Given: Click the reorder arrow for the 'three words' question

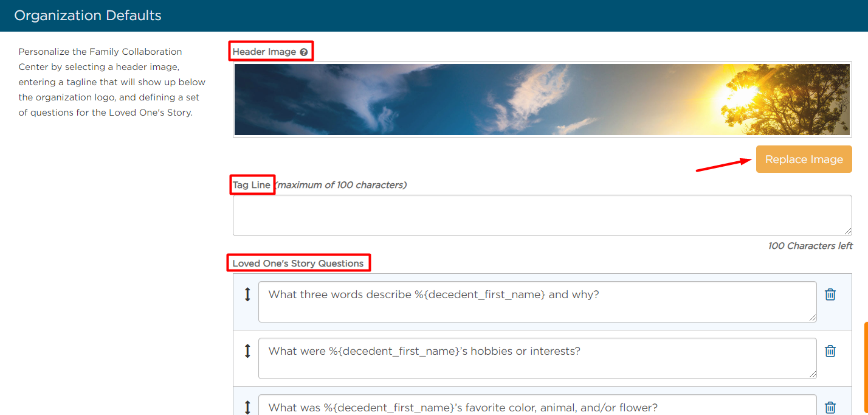Looking at the screenshot, I should [x=247, y=295].
